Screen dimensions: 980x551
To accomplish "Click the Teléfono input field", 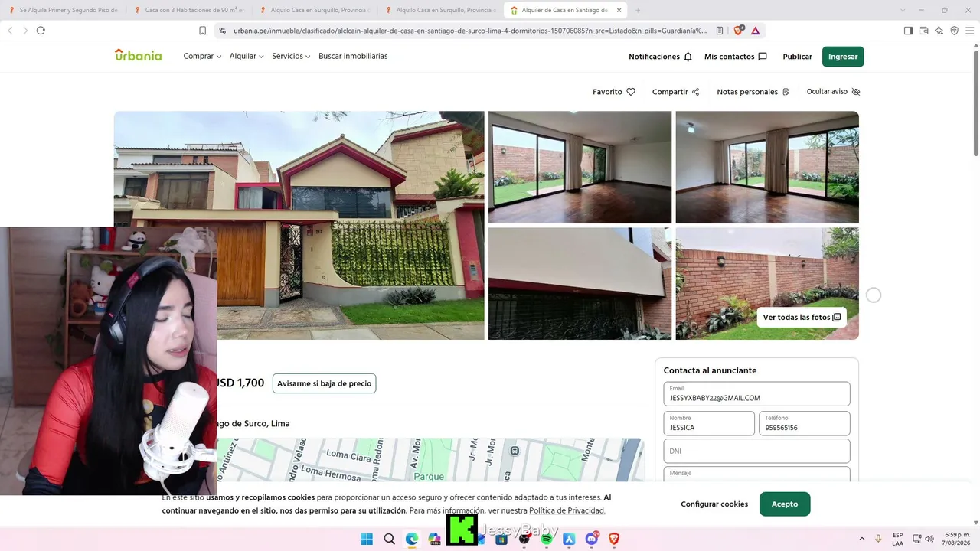I will coord(804,423).
